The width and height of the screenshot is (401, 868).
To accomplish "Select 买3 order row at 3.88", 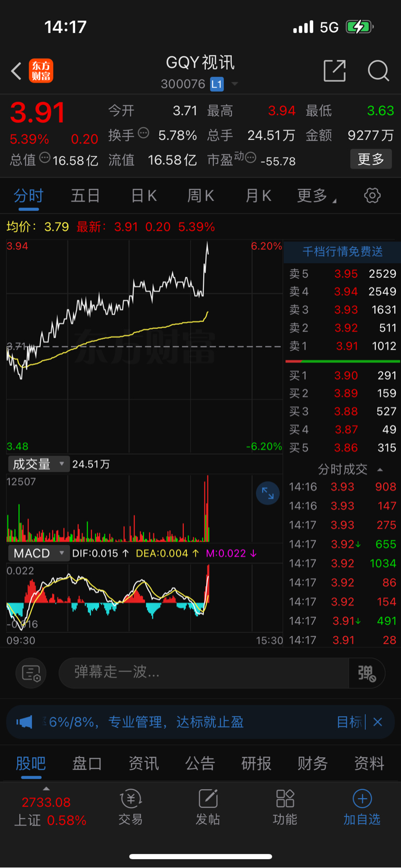I will (343, 411).
